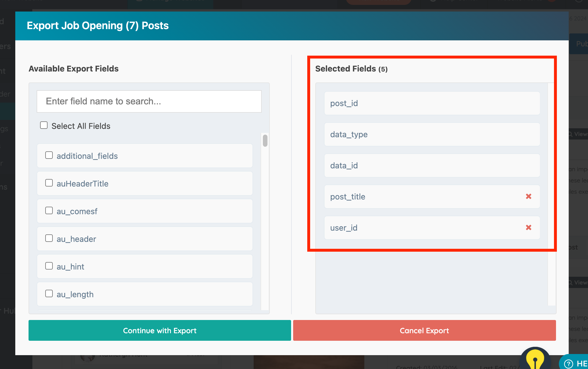The image size is (588, 369).
Task: Enable the additional_fields checkbox
Action: point(49,155)
